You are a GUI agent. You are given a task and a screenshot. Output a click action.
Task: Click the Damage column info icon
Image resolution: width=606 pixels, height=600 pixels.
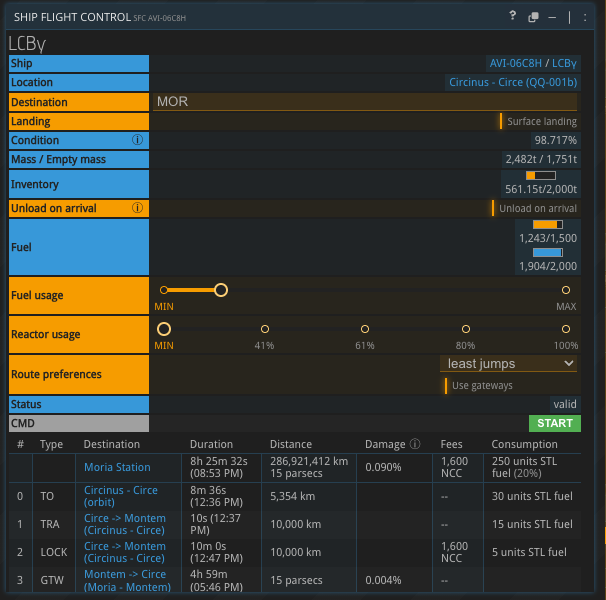tap(415, 444)
